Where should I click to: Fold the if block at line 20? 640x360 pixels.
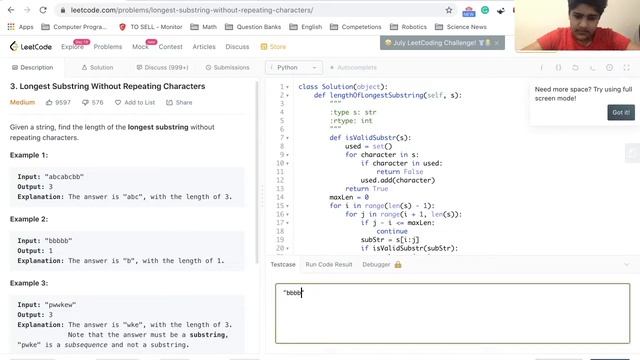tap(287, 249)
